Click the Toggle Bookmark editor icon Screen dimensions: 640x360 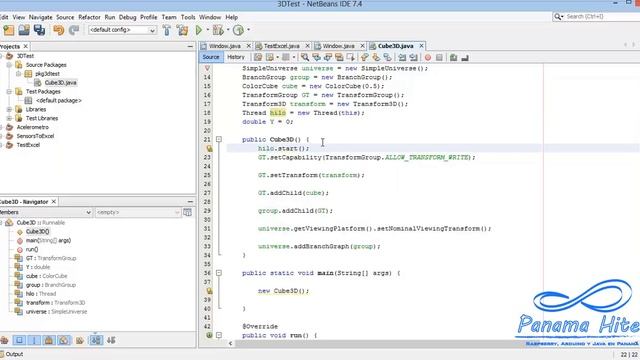click(x=387, y=58)
